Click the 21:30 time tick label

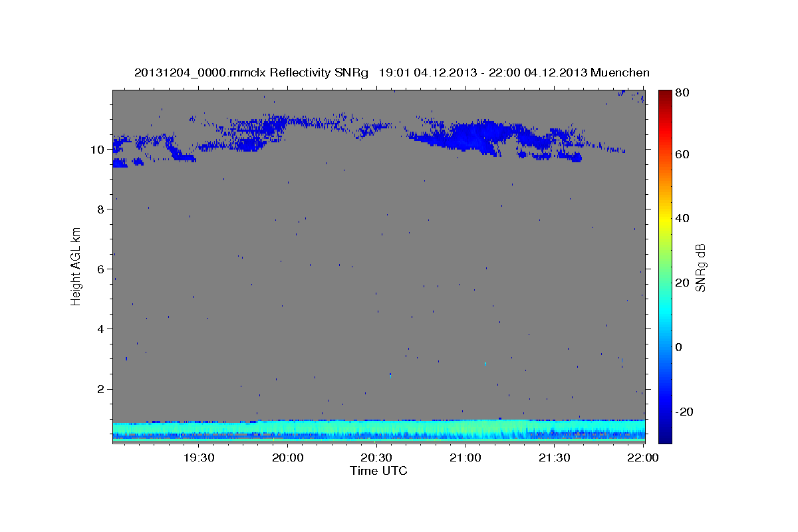tap(554, 458)
